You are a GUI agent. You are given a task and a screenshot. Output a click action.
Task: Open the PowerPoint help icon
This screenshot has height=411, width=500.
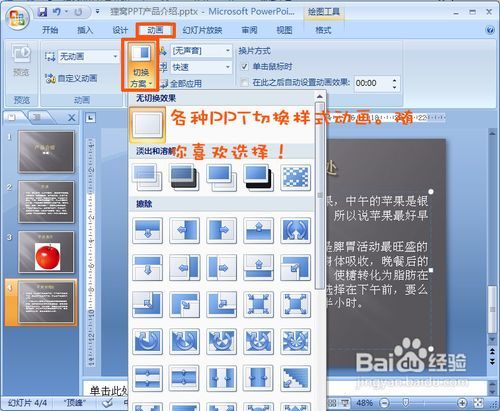(x=490, y=30)
